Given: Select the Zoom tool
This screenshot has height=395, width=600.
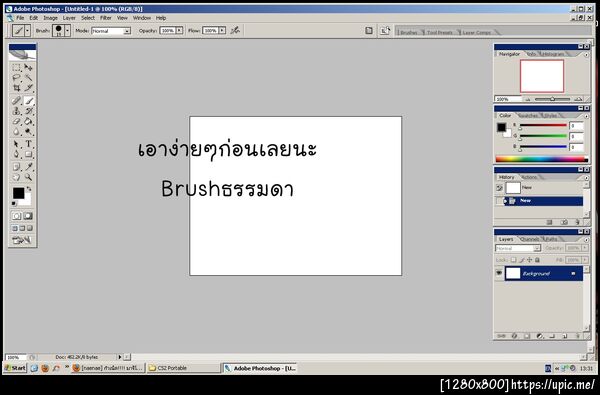Looking at the screenshot, I should tap(28, 177).
